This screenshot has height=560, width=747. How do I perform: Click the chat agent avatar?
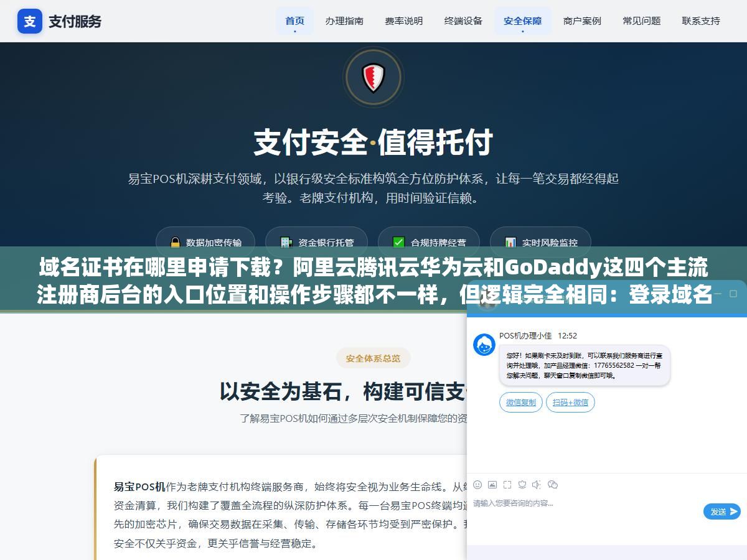pyautogui.click(x=484, y=345)
